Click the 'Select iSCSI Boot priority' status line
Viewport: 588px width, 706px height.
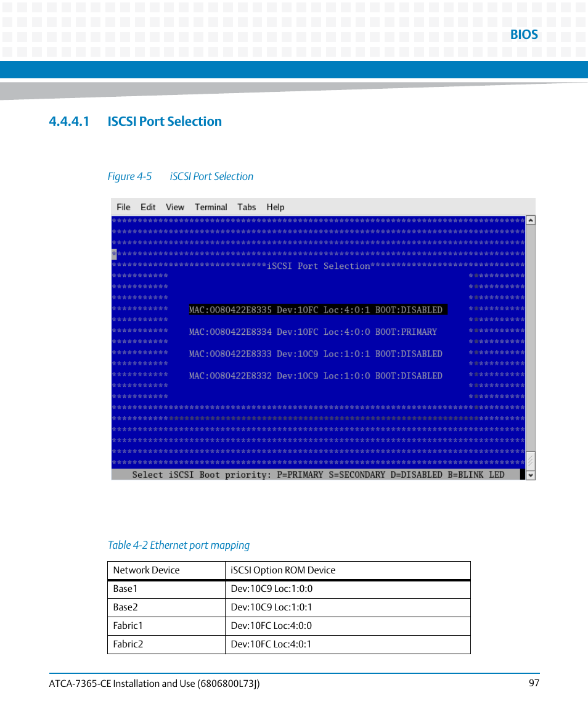318,475
